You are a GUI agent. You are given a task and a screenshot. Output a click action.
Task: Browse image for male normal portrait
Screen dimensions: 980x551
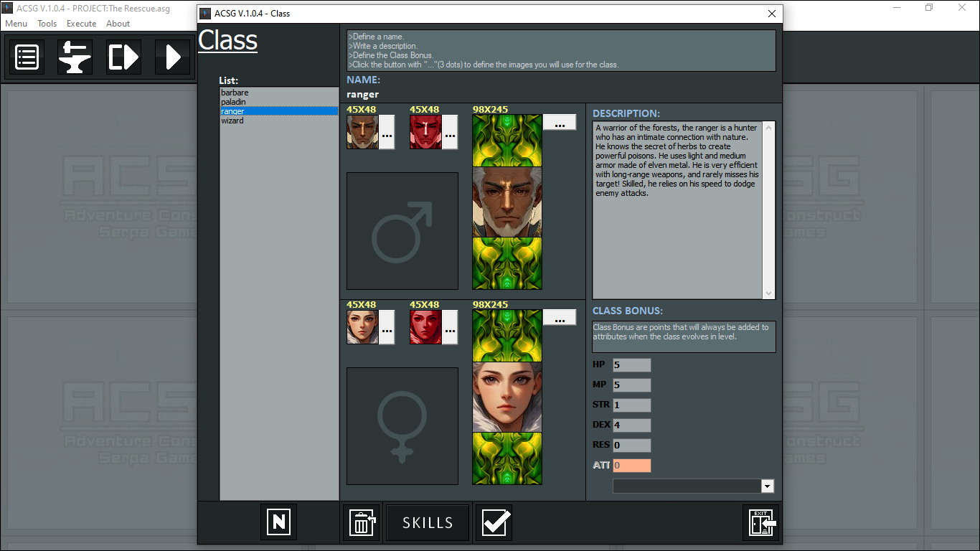point(387,132)
